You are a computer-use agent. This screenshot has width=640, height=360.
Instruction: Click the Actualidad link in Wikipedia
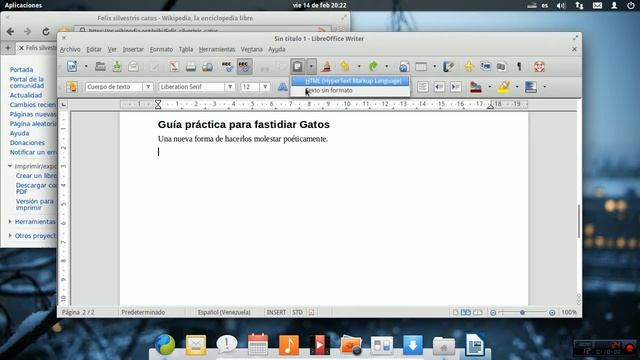tap(26, 95)
